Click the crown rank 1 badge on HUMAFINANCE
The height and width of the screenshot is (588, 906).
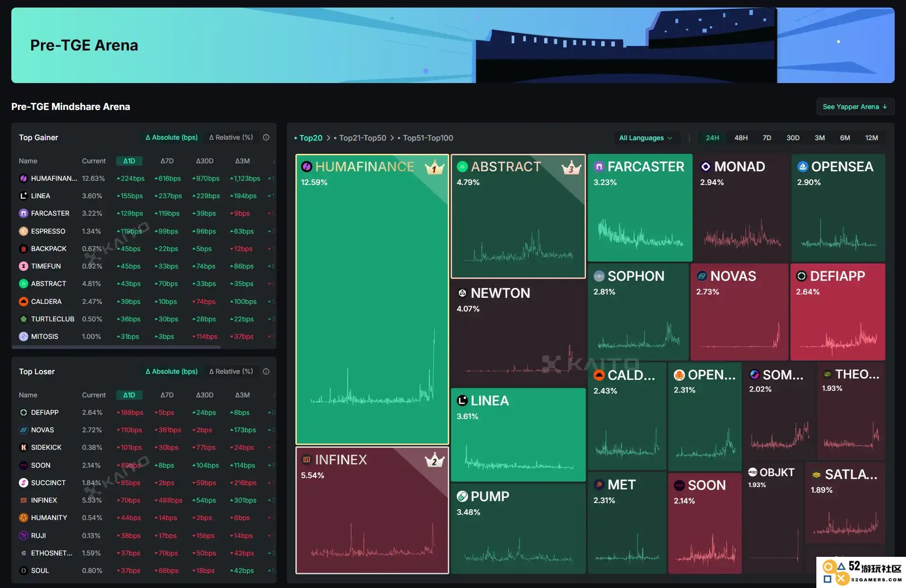435,168
